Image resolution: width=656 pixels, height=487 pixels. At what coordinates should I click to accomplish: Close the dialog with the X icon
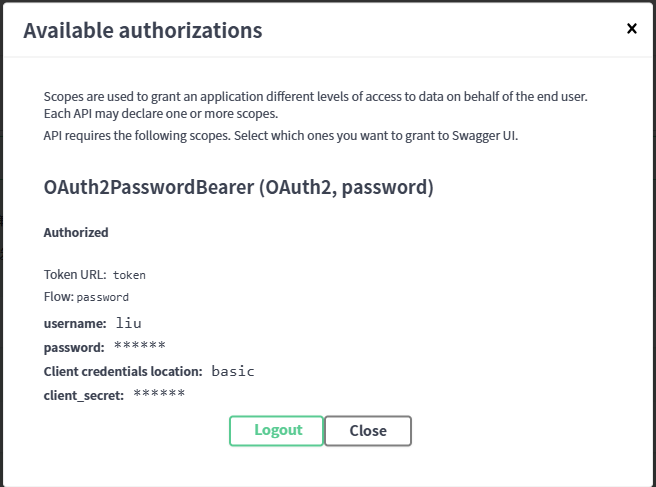coord(631,29)
